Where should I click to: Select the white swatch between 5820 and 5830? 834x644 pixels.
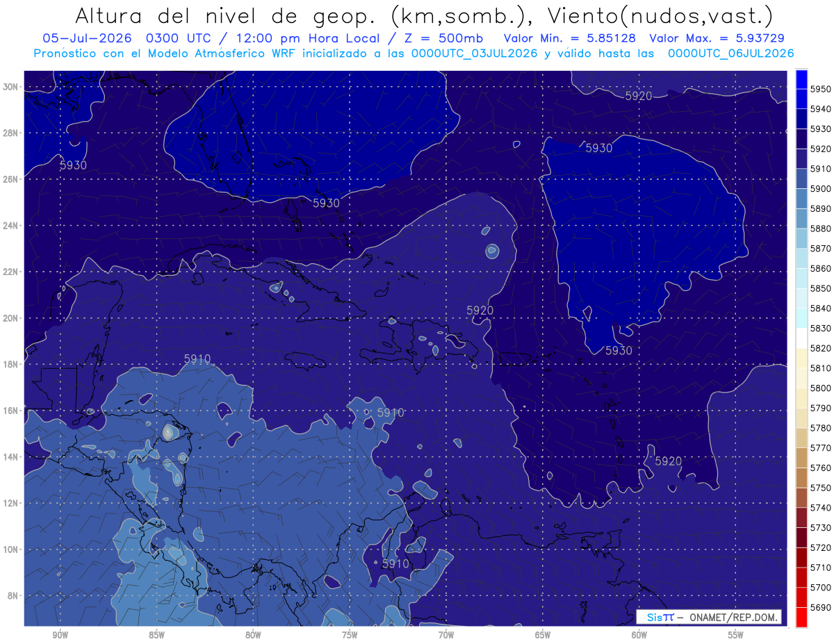pyautogui.click(x=801, y=338)
